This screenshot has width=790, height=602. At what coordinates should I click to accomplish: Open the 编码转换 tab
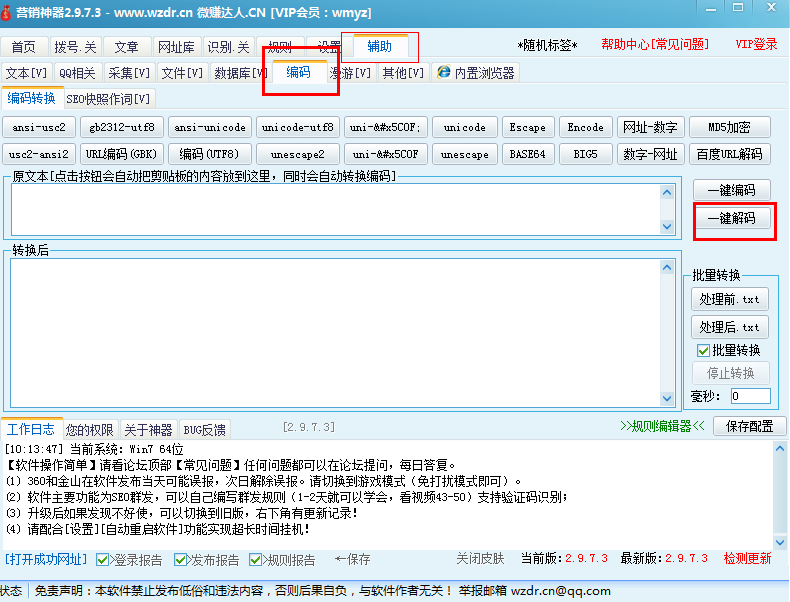tap(32, 98)
